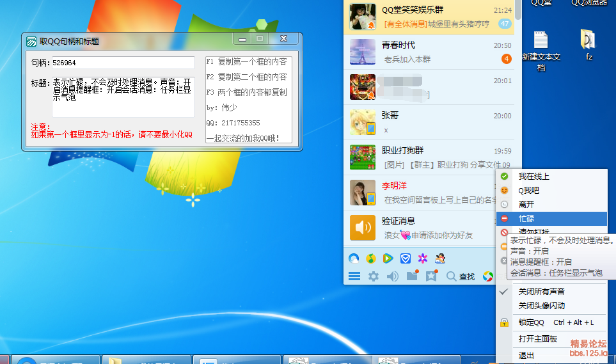The height and width of the screenshot is (364, 616).
Task: Open the file assistant folder icon with red dot
Action: pyautogui.click(x=412, y=276)
